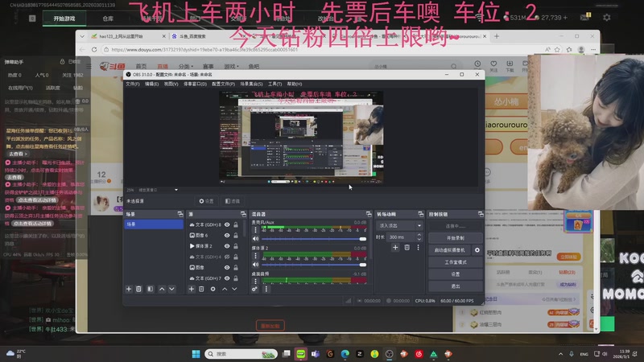Click 启动虚拟摄像机 button
Screen dimensions: 644x362
(450, 250)
